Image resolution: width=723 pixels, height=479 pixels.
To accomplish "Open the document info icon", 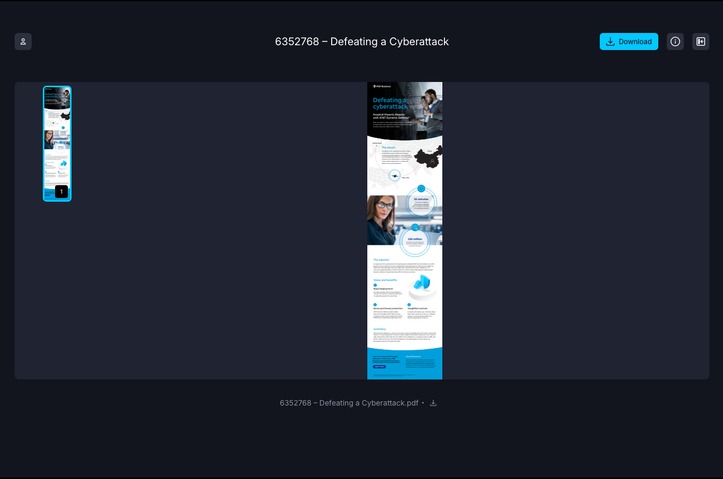I will [x=675, y=41].
